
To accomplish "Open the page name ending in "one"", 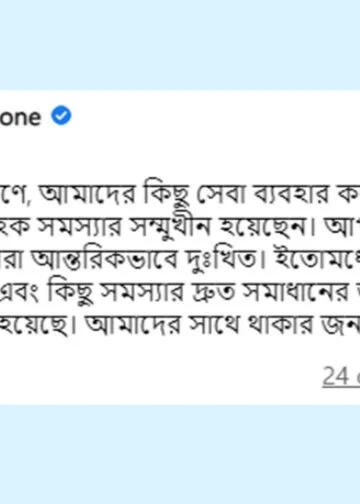I will click(x=20, y=117).
